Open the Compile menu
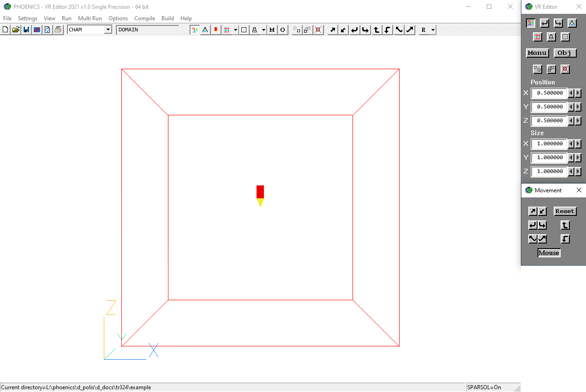Viewport: 586px width, 392px height. [144, 18]
